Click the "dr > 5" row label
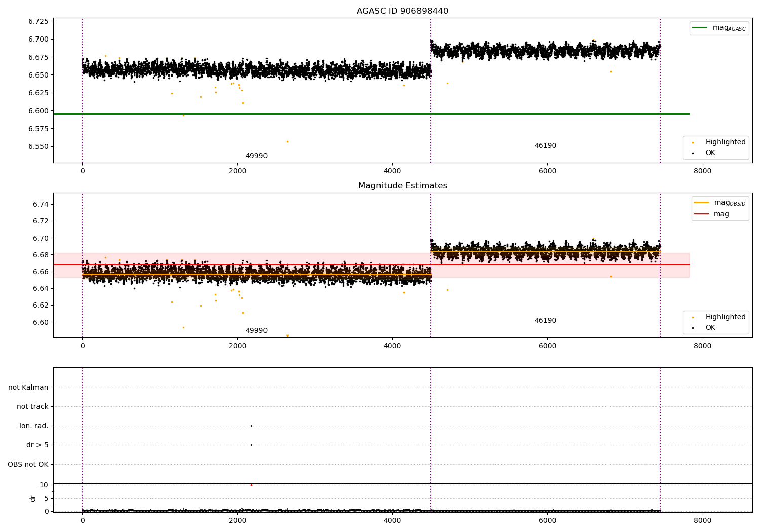 37,445
